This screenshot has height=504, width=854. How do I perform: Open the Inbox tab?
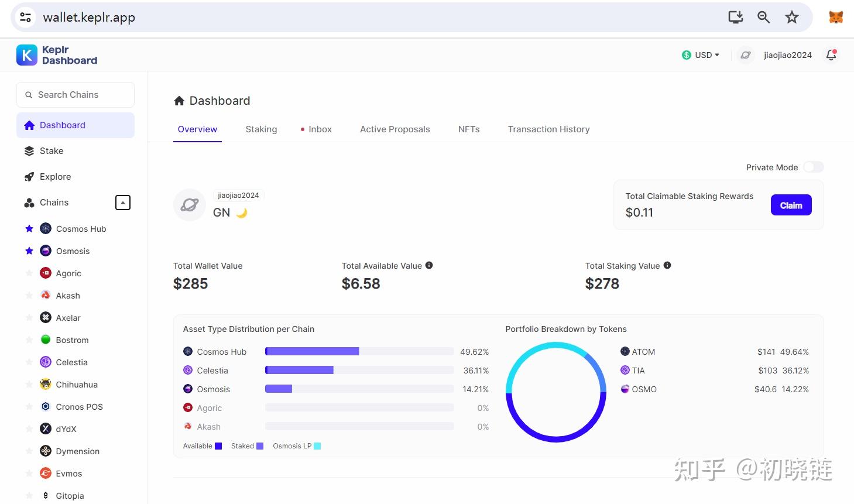tap(316, 129)
